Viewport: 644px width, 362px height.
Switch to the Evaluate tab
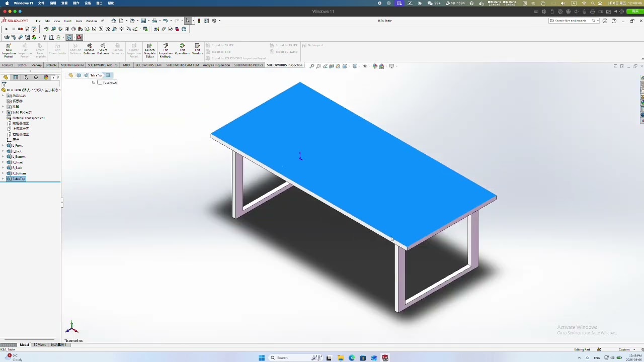[51, 65]
